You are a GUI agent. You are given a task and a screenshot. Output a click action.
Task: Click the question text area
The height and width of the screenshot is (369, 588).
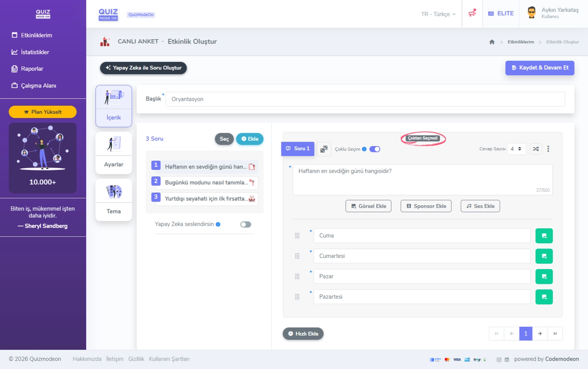423,180
